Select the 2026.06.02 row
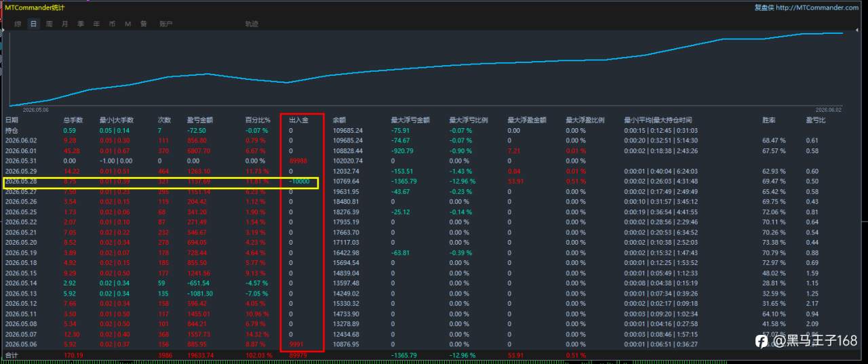Screen dimensions: 868x364 pyautogui.click(x=434, y=140)
